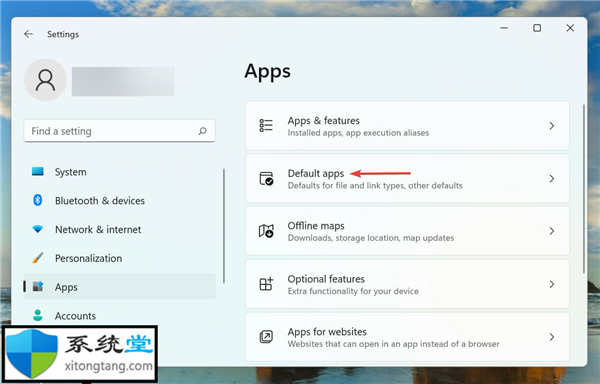
Task: Click the Network wifi icon
Action: click(38, 229)
